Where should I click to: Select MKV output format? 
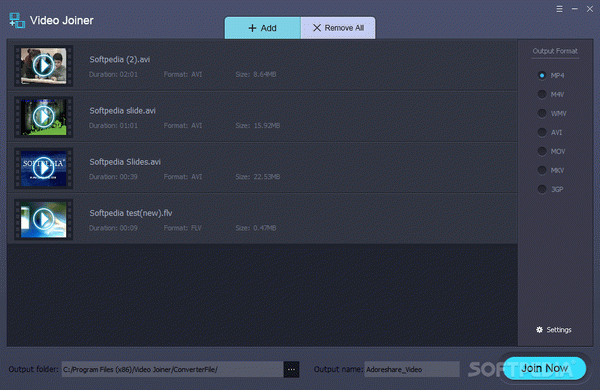(542, 170)
